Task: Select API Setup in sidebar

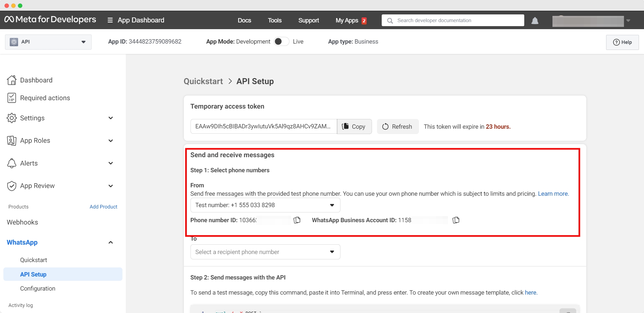Action: click(x=63, y=274)
